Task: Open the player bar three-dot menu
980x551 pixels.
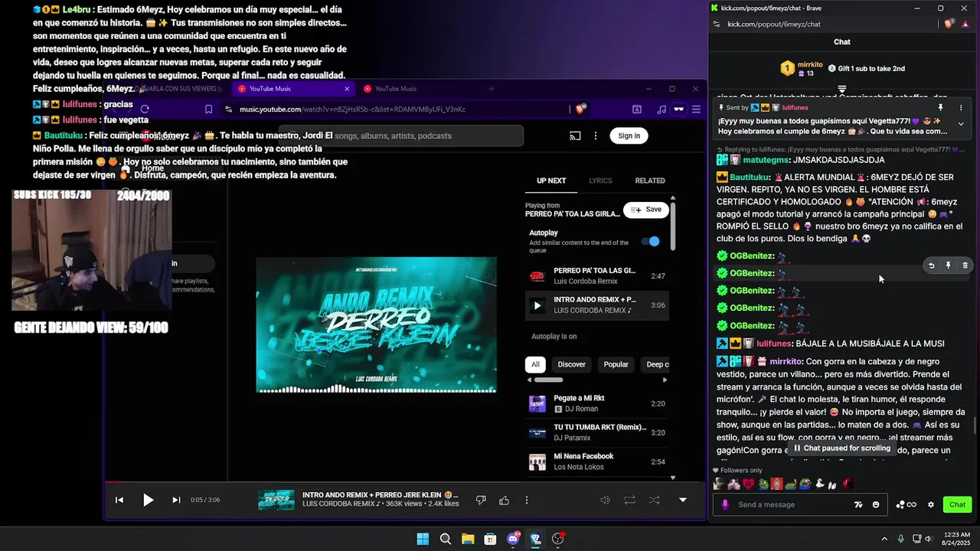Action: [527, 500]
